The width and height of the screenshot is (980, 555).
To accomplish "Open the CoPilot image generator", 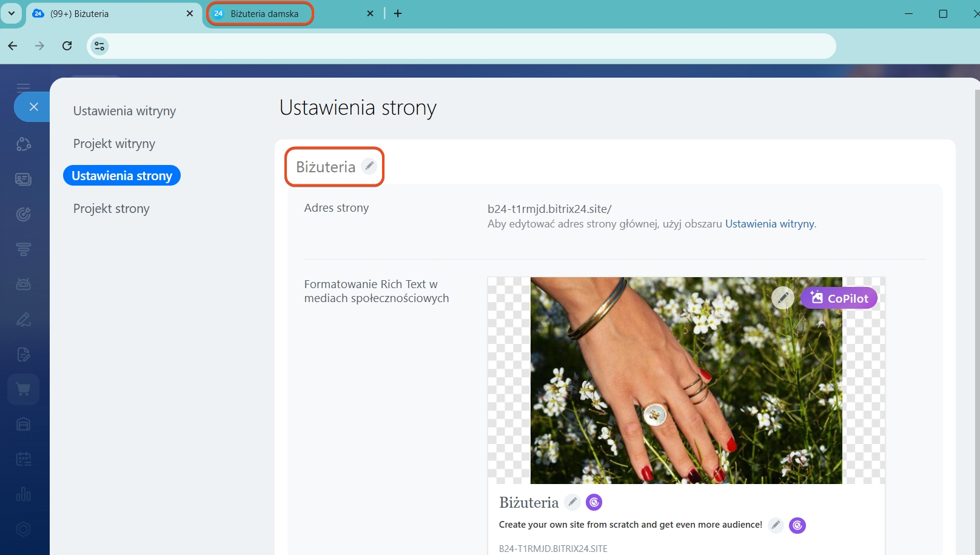I will (839, 298).
